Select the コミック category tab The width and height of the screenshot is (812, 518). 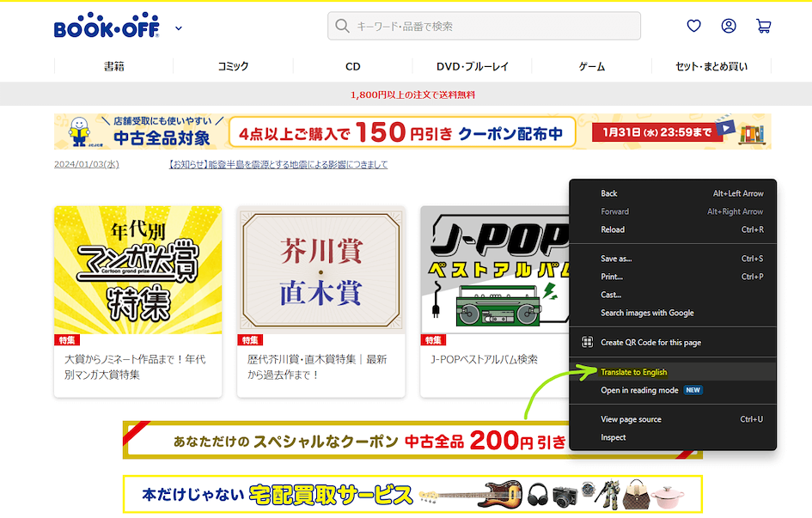tap(233, 66)
